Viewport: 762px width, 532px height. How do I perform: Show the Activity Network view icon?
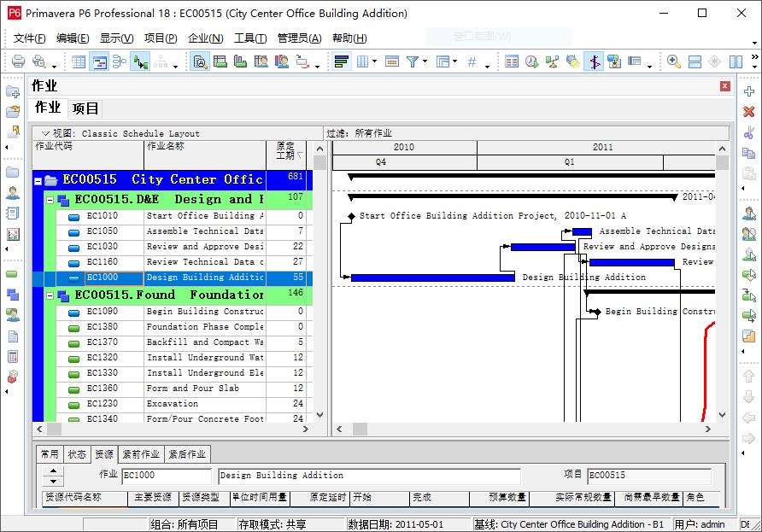pos(119,61)
